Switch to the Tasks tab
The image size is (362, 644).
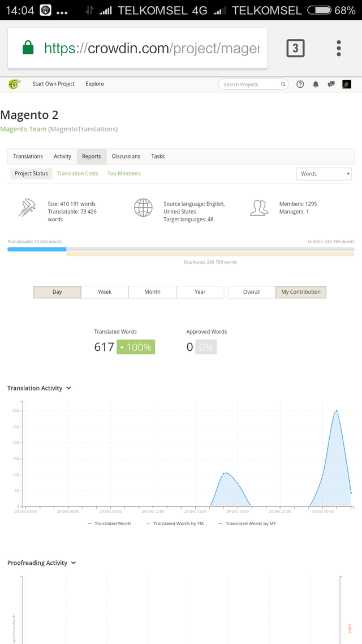pos(158,157)
